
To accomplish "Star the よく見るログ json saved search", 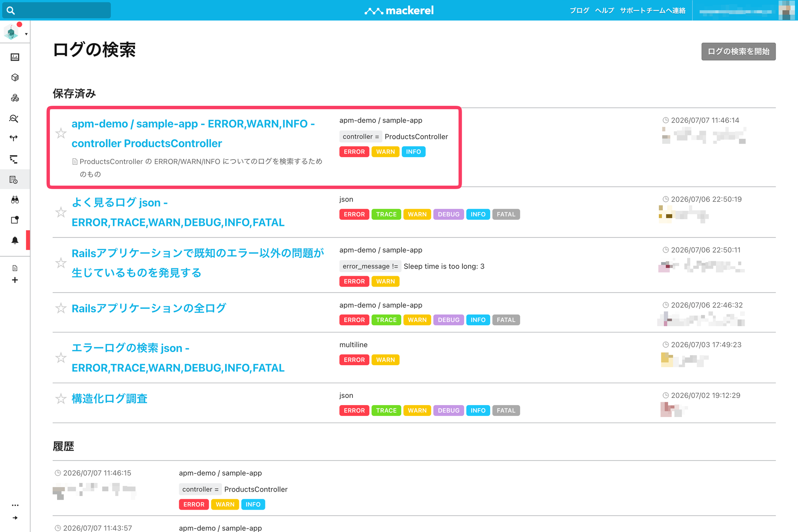I will (61, 212).
